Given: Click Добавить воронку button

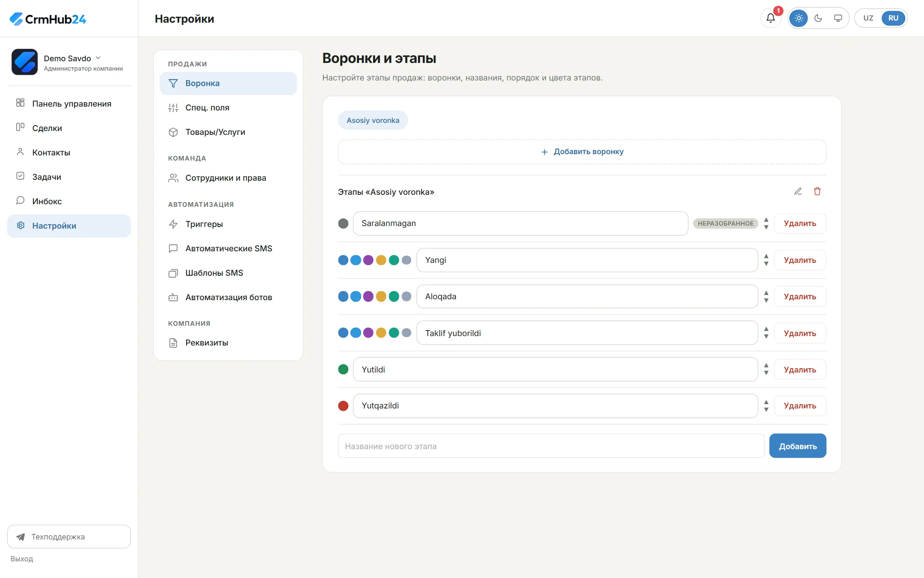Looking at the screenshot, I should click(582, 152).
